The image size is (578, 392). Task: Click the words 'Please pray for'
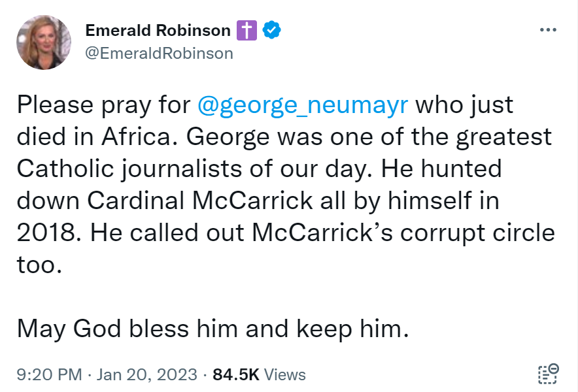point(103,105)
